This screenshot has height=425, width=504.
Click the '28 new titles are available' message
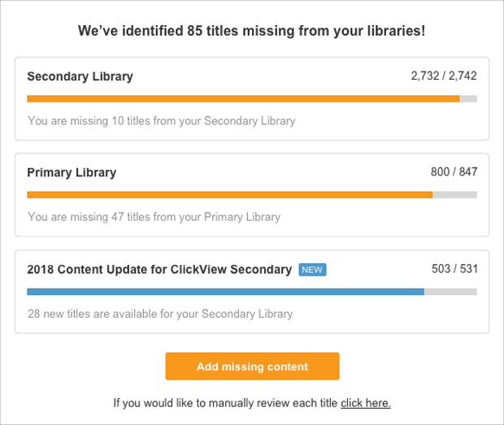coord(160,314)
